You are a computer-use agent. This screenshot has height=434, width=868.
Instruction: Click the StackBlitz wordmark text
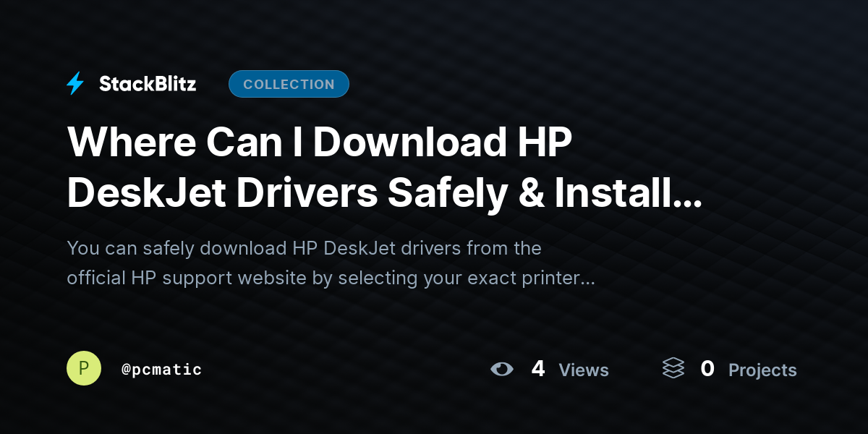148,84
